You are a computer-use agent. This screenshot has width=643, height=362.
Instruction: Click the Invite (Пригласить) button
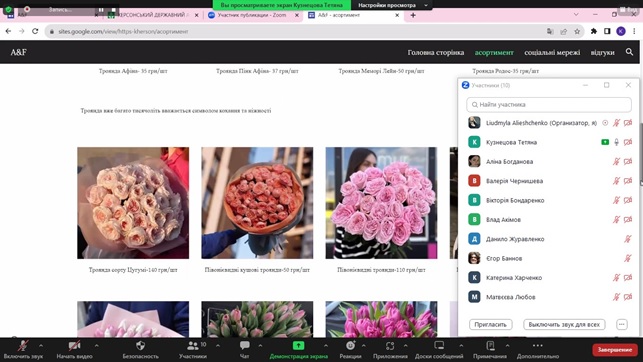[490, 324]
